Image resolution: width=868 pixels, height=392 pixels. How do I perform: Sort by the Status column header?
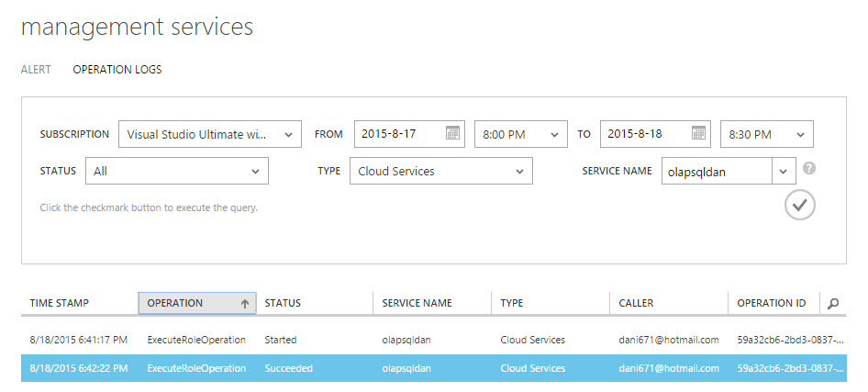tap(283, 303)
